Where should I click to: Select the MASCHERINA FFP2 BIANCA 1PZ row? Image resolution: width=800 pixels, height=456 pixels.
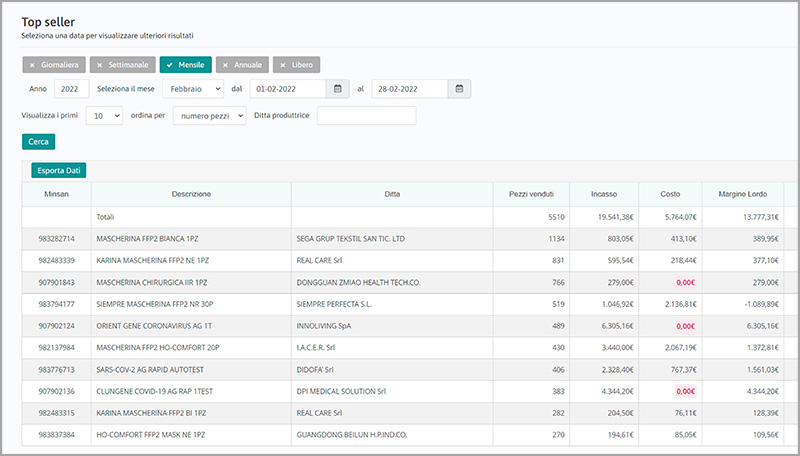190,240
